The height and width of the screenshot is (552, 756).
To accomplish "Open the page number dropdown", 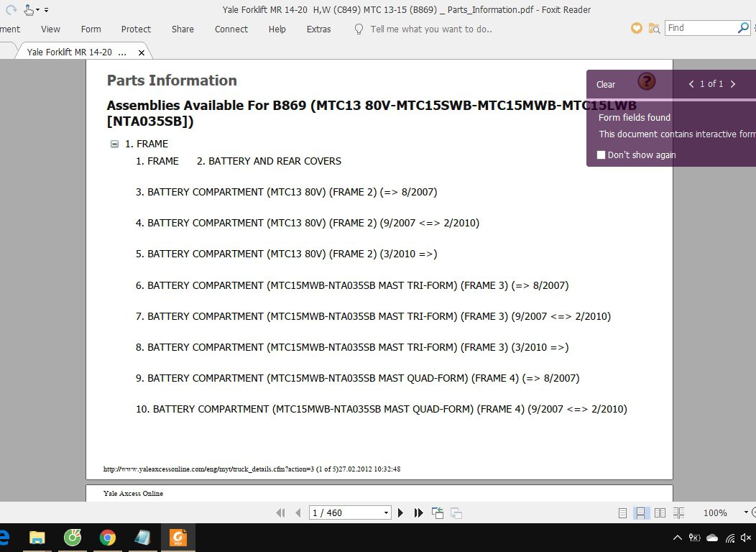I will [x=387, y=512].
